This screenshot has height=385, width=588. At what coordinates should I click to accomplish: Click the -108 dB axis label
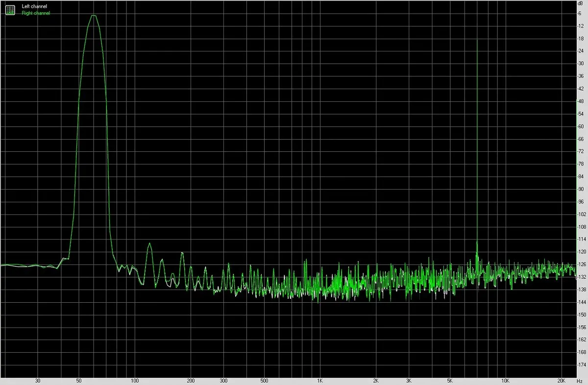tap(582, 227)
